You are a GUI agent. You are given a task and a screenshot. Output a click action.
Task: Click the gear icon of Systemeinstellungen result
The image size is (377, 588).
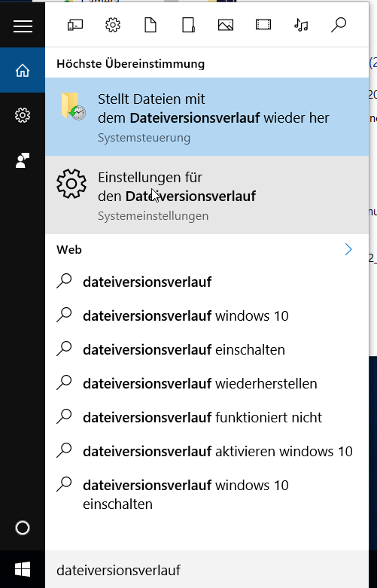(x=71, y=184)
